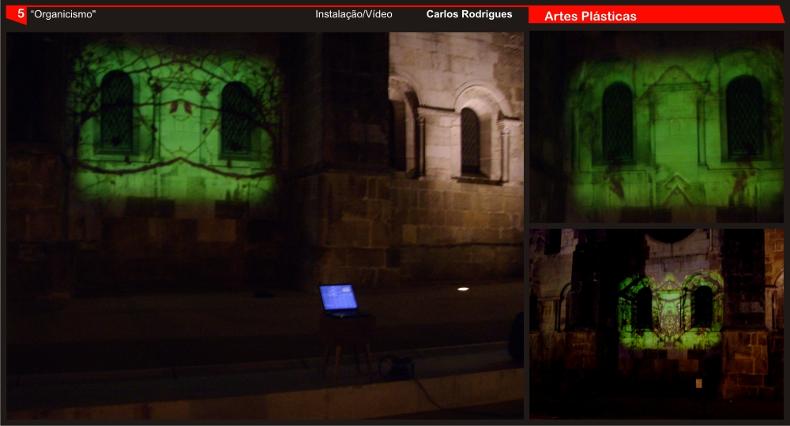Open the large photo with the laptop

265,226
